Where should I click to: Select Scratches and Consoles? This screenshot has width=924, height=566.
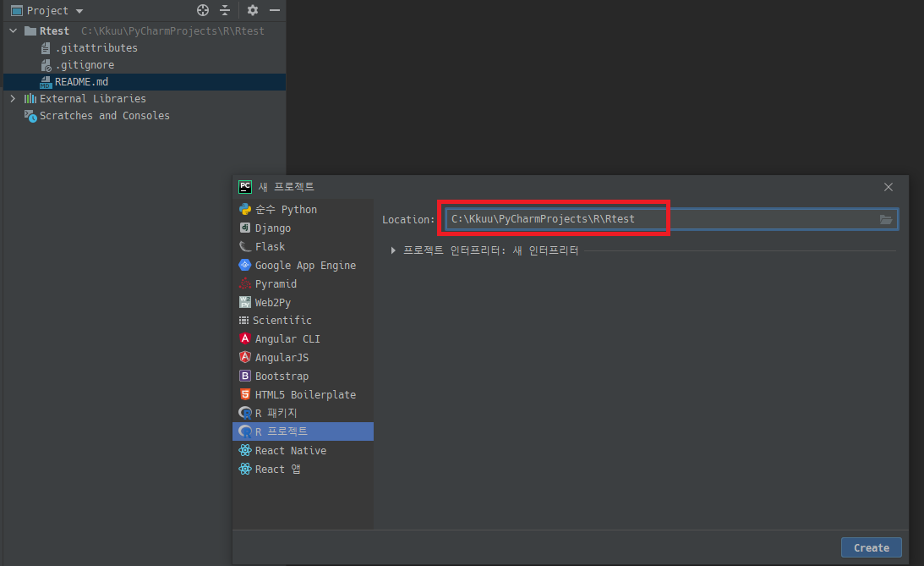click(104, 116)
